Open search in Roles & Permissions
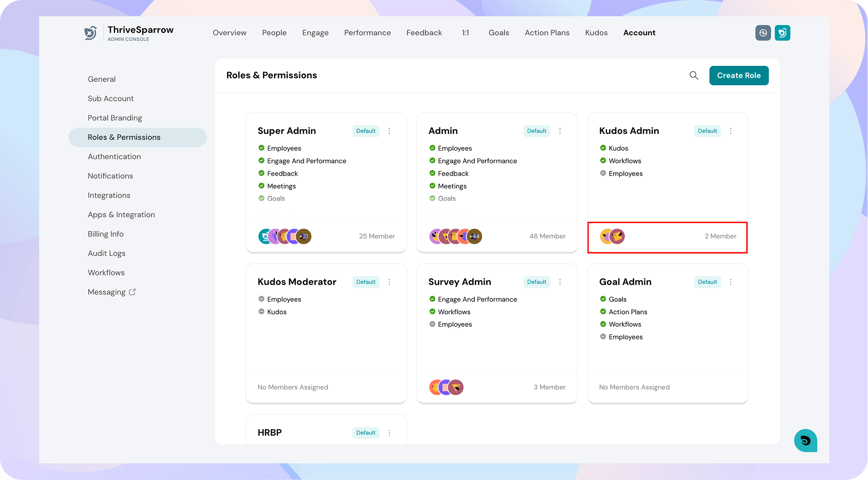Screen dimensions: 868x480 [694, 76]
